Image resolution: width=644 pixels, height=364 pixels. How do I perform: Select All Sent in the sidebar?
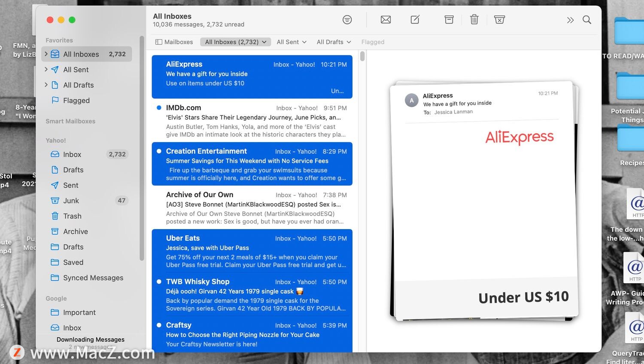pos(87,70)
